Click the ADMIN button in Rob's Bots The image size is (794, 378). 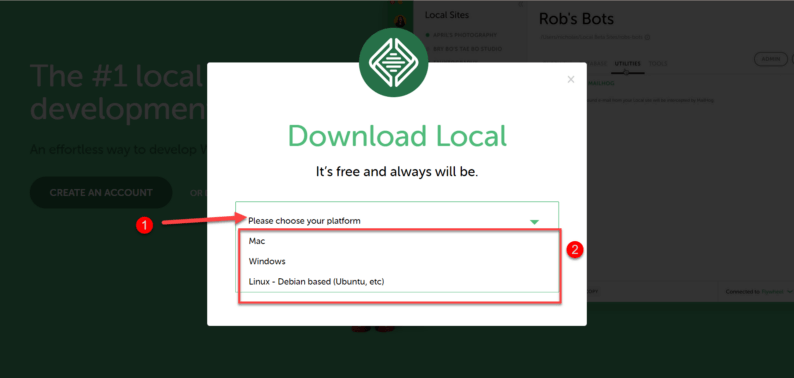pyautogui.click(x=771, y=59)
